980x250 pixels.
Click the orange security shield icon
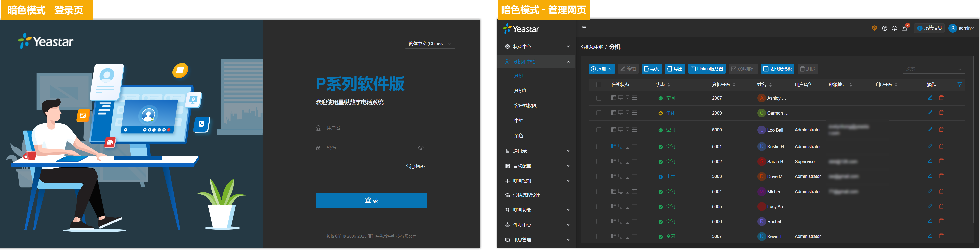point(874,28)
